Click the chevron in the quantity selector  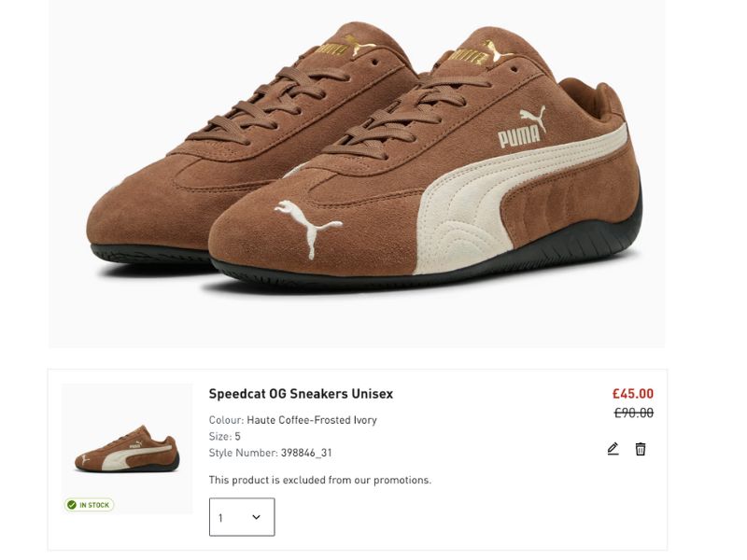(x=257, y=515)
